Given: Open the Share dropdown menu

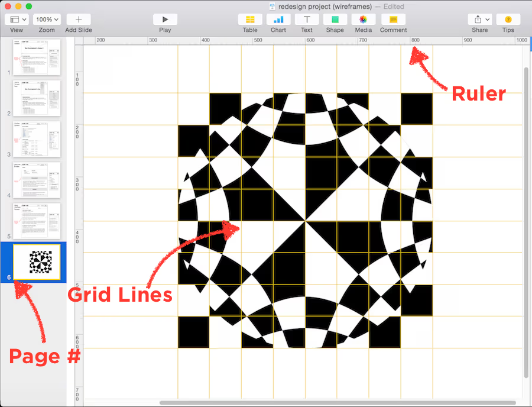Looking at the screenshot, I should tap(479, 20).
